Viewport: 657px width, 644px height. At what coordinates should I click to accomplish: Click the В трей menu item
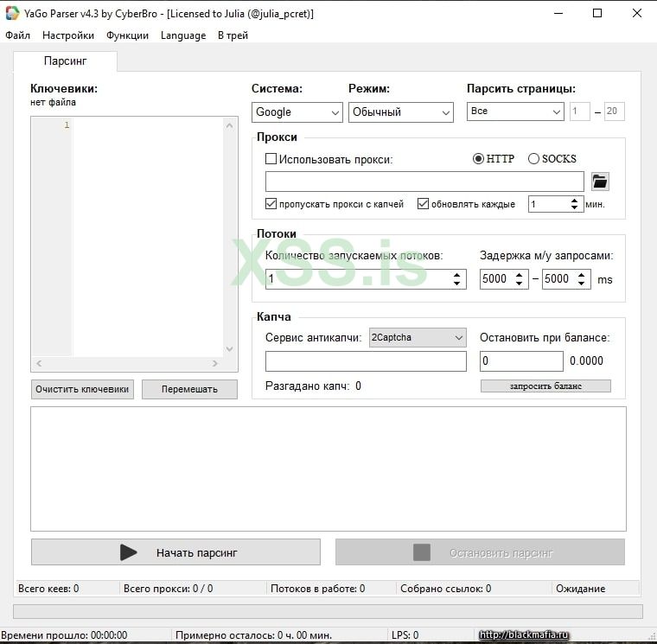click(x=233, y=35)
